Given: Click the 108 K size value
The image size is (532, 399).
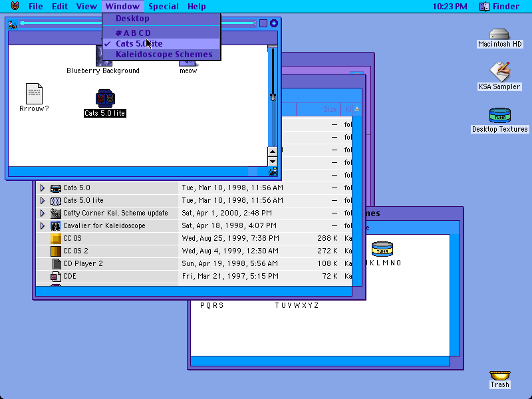Looking at the screenshot, I should pyautogui.click(x=327, y=263).
